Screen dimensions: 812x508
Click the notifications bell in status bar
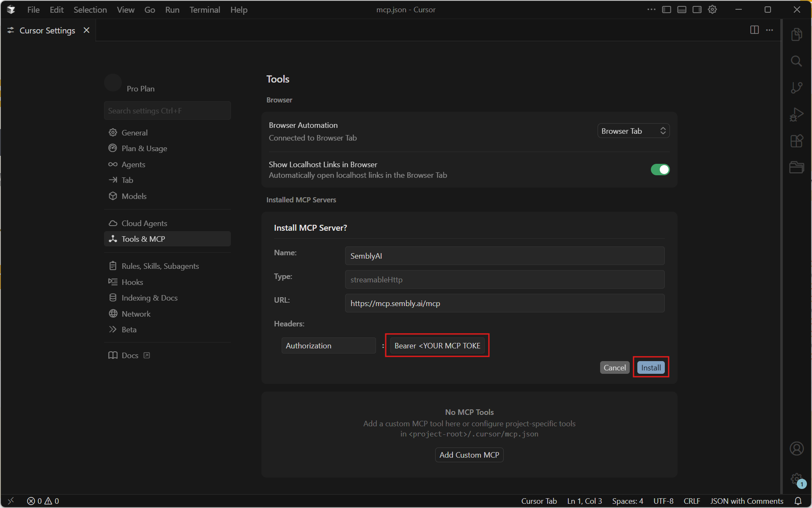[798, 501]
